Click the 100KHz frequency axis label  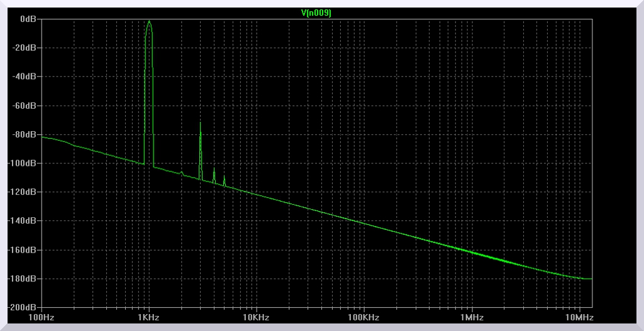(364, 318)
